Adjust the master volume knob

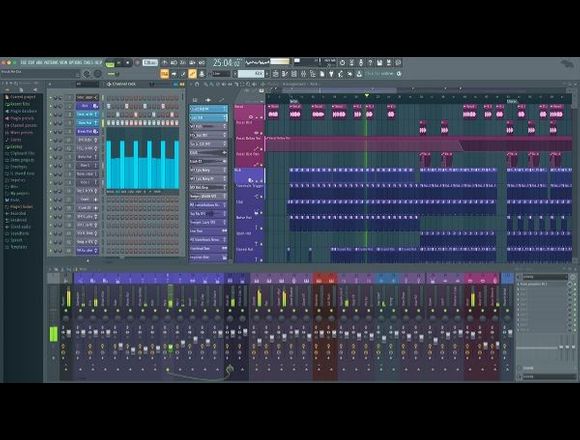click(x=86, y=74)
